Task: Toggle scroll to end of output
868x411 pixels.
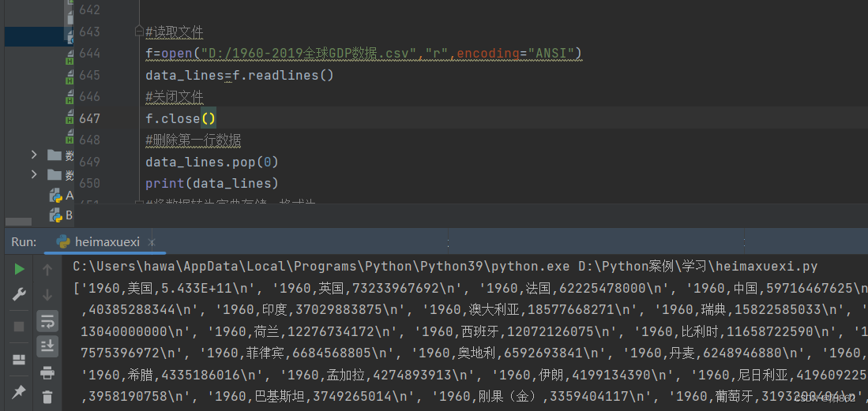Action: tap(47, 346)
